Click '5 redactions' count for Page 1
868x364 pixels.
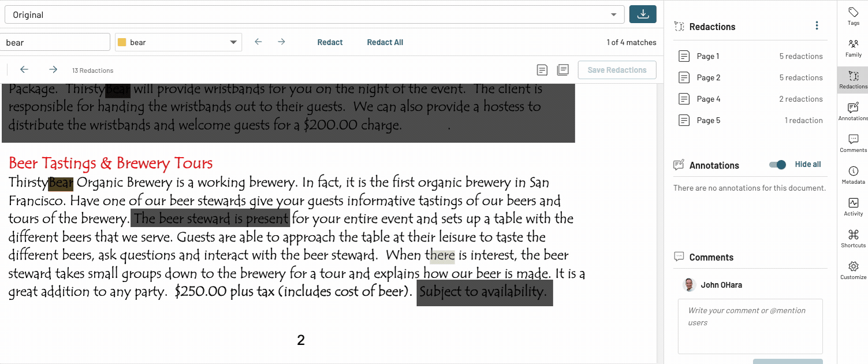point(800,56)
